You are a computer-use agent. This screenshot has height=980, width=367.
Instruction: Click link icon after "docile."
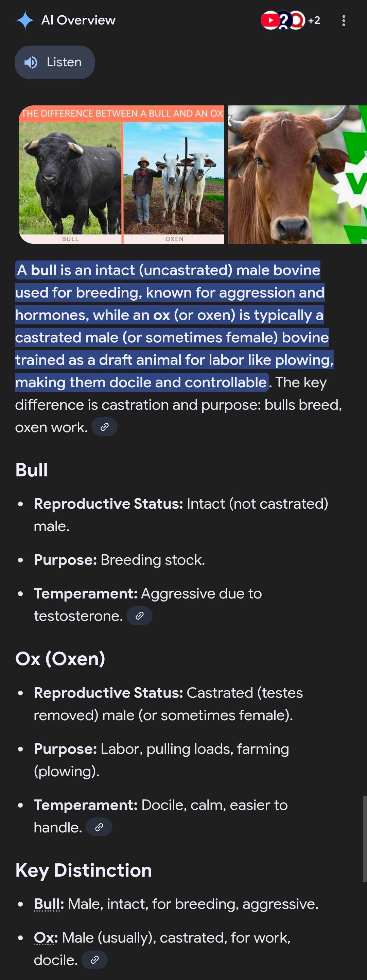pyautogui.click(x=95, y=960)
